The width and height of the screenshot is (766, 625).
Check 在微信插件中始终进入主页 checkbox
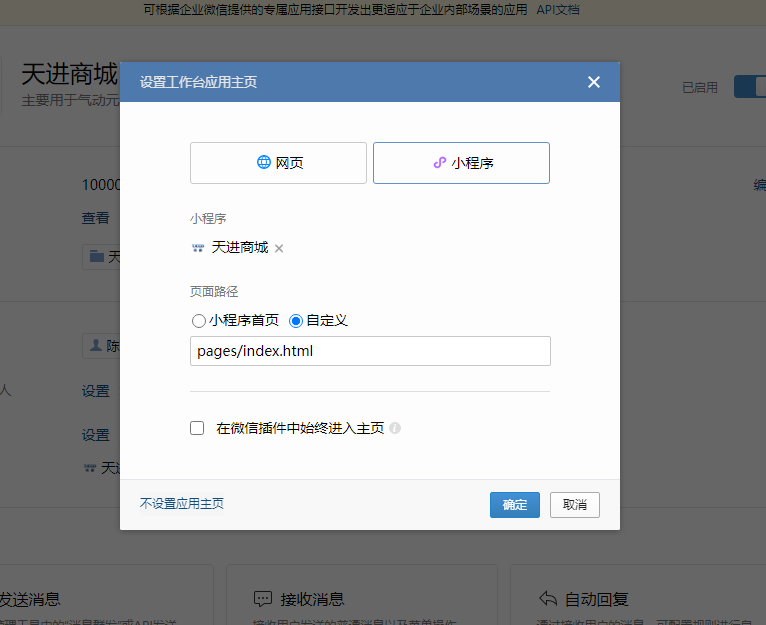[x=197, y=428]
